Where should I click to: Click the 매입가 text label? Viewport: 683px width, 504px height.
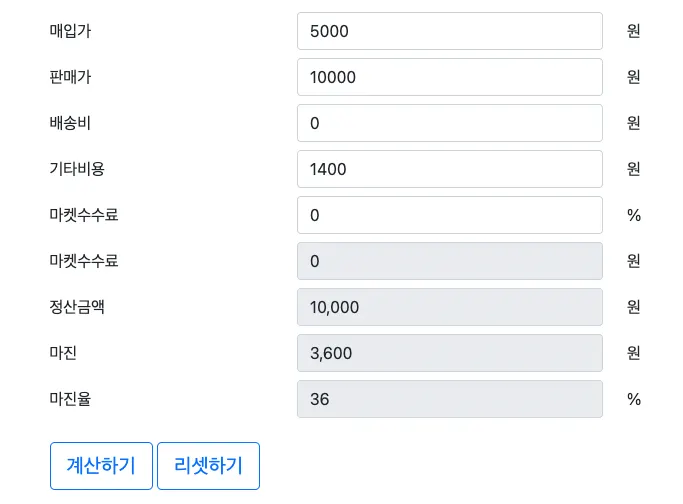pyautogui.click(x=70, y=31)
